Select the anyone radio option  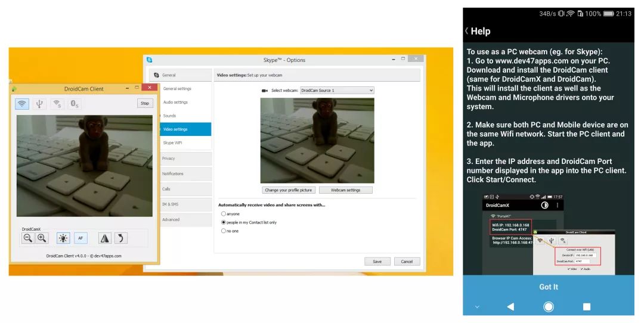224,214
